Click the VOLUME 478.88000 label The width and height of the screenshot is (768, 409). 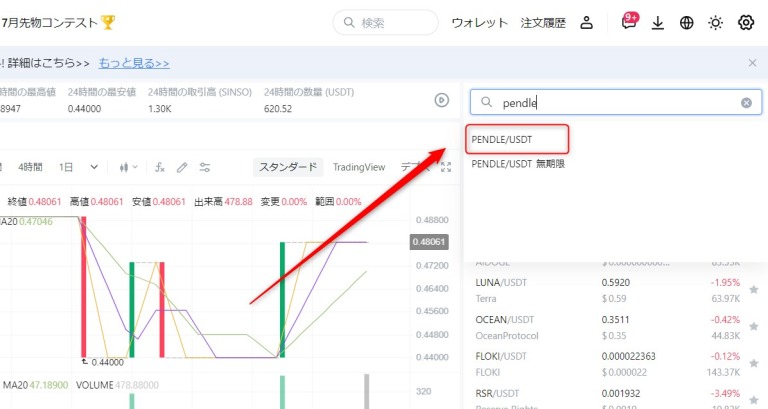coord(117,385)
